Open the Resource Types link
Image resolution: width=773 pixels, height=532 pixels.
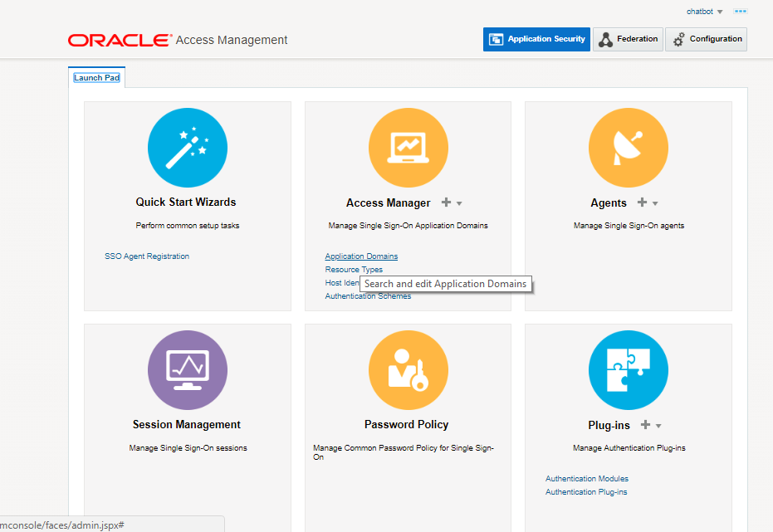pos(354,270)
